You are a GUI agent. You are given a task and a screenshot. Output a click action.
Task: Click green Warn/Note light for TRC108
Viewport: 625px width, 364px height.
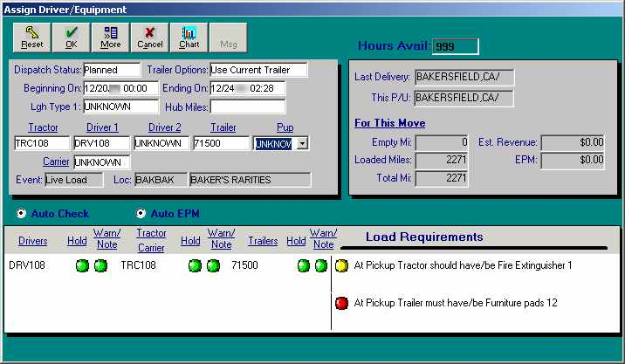tap(213, 265)
